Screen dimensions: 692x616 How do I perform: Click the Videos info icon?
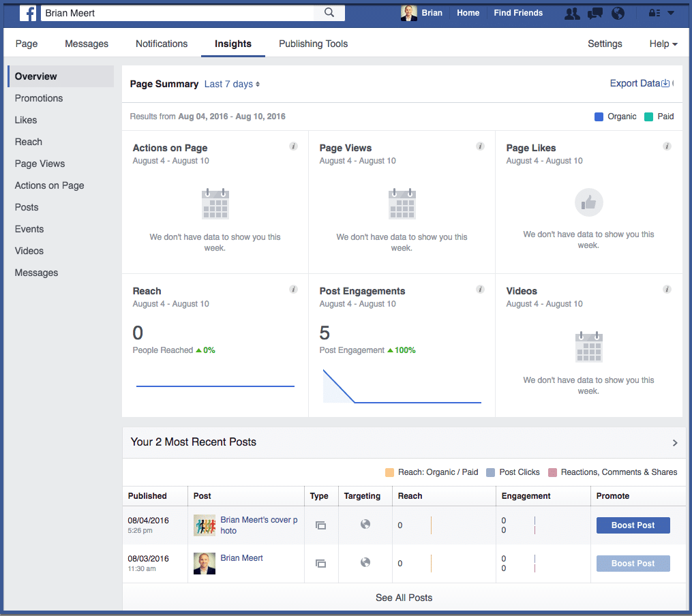[667, 289]
